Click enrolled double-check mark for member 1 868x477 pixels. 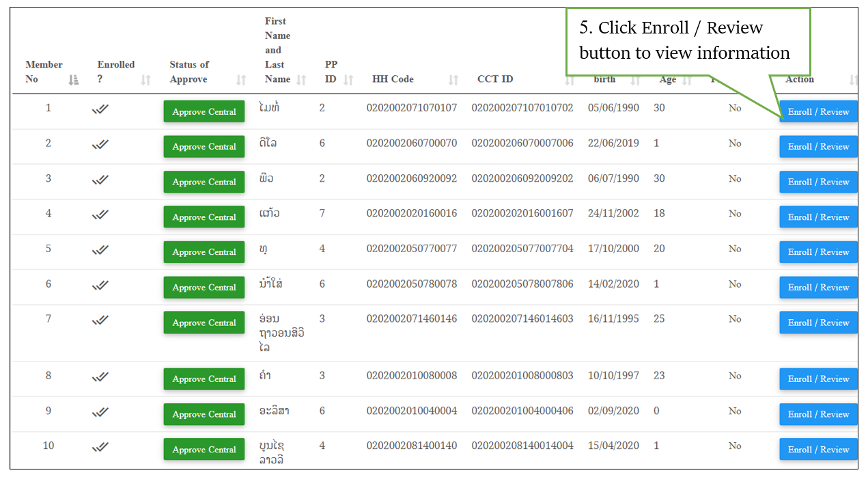click(x=100, y=109)
